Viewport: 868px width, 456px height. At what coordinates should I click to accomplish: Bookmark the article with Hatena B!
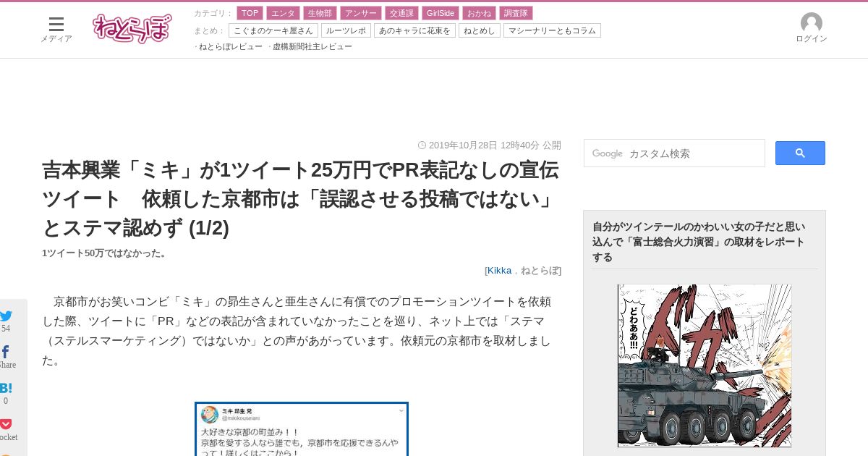6,388
